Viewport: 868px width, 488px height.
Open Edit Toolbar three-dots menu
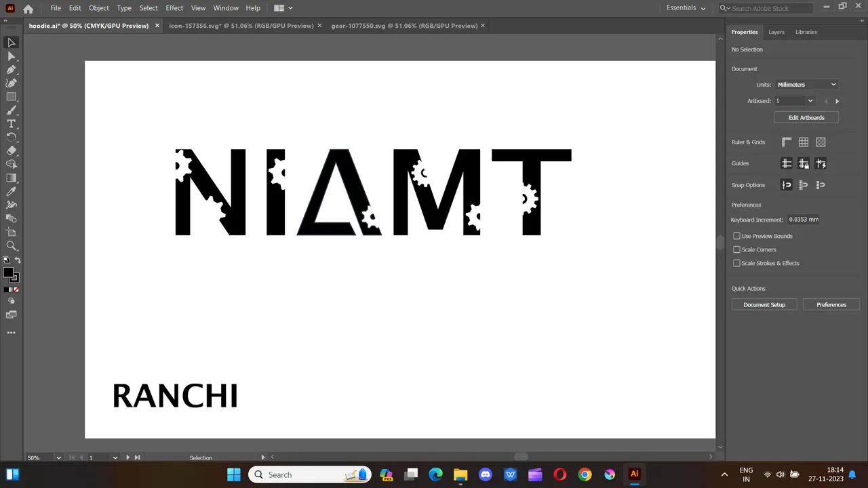11,333
